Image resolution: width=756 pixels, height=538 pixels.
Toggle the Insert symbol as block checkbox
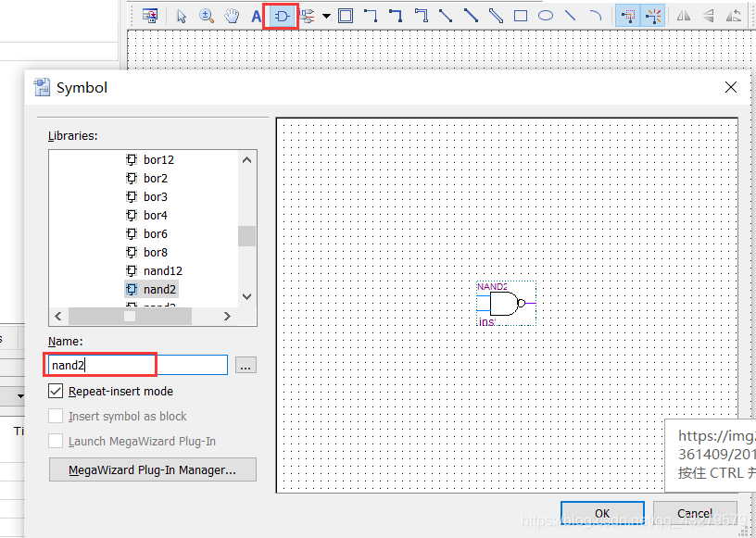point(56,416)
